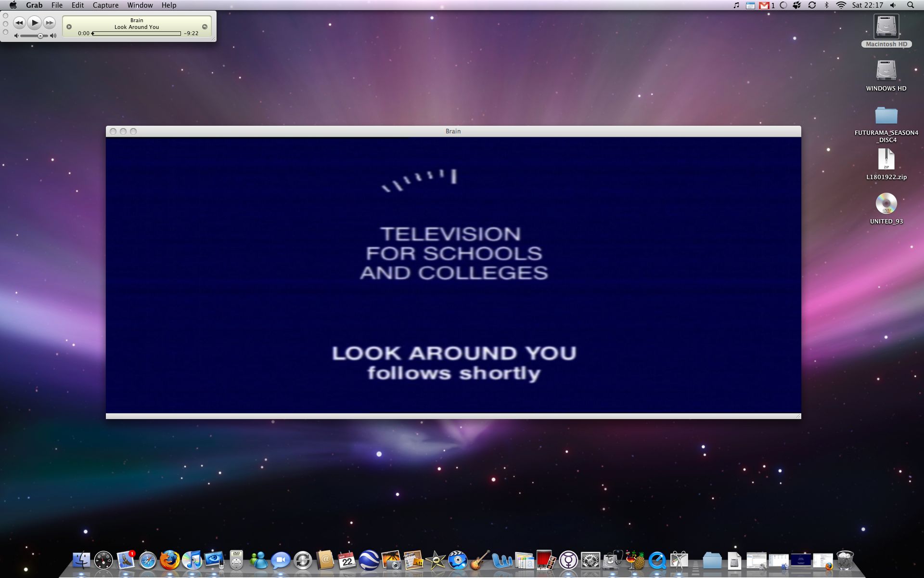Open GarageBand from the Dock
924x578 pixels.
click(480, 561)
